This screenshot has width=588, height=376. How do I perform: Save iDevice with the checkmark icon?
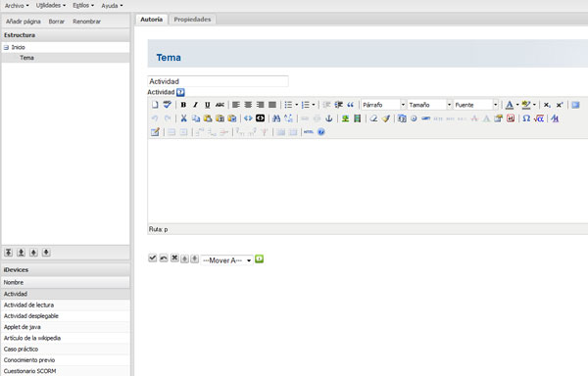click(152, 258)
